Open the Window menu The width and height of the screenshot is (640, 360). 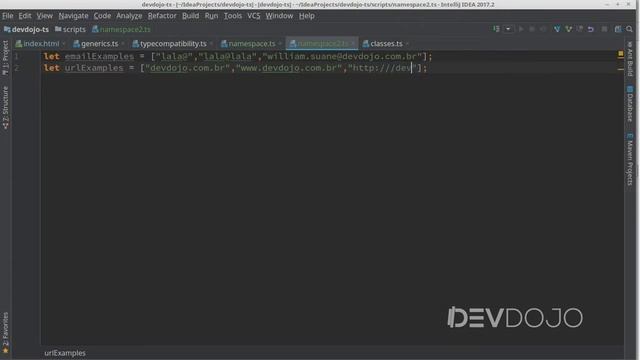pos(279,16)
